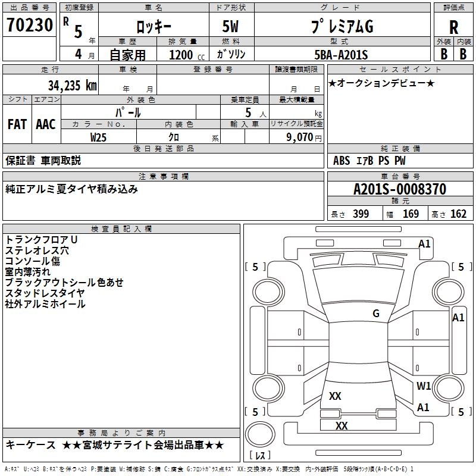Click lot number 70230

[30, 26]
